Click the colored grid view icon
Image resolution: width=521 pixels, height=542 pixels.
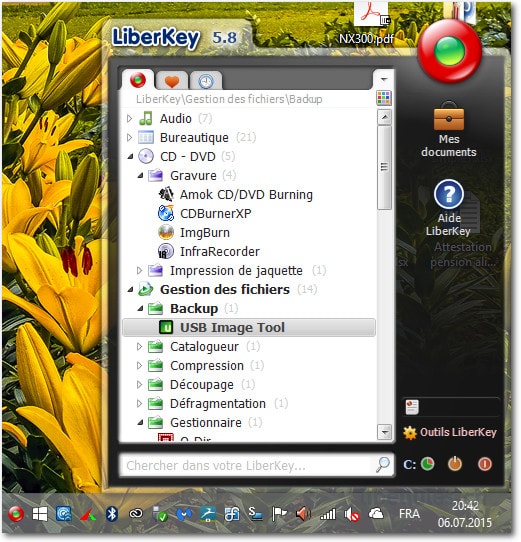point(384,98)
